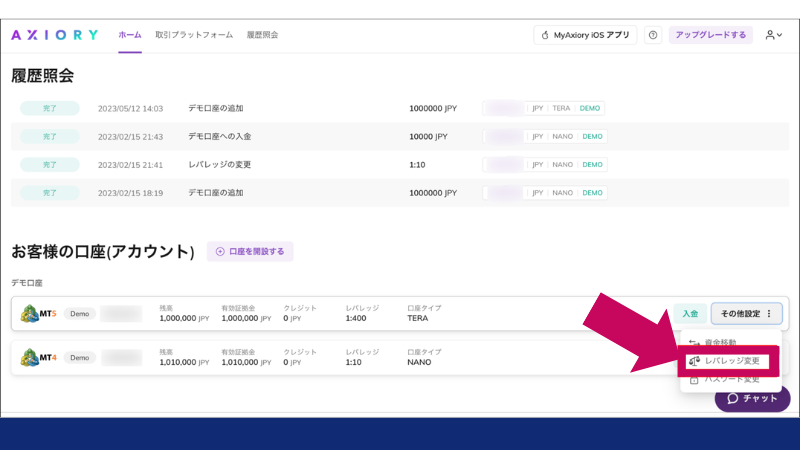The width and height of the screenshot is (800, 450).
Task: Click the date 2023/02/15 18:19
Action: 131,193
